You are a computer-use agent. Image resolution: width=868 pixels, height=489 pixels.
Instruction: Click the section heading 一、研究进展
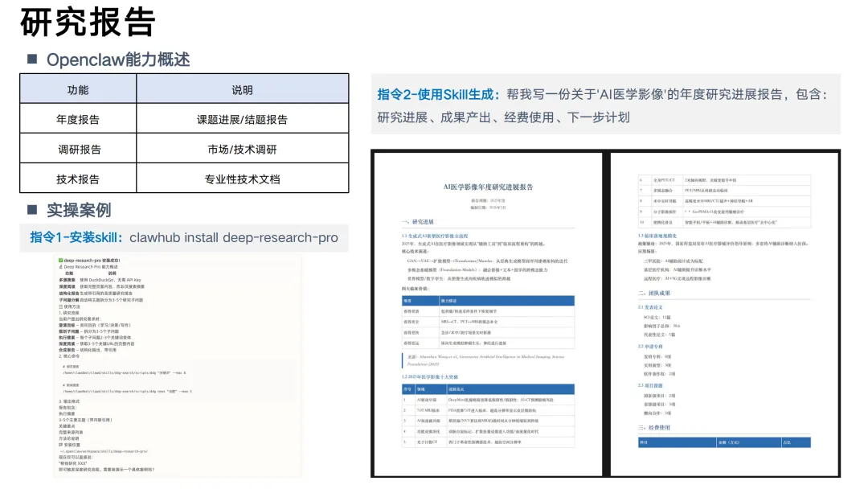coord(418,222)
